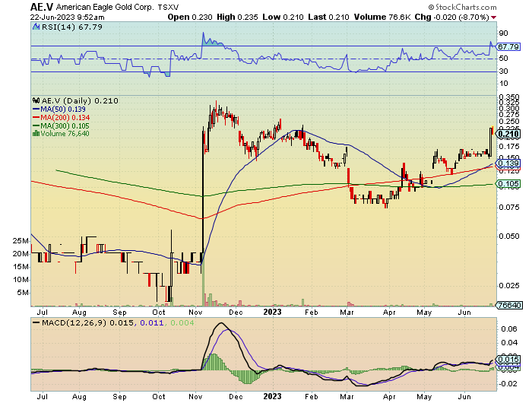Image resolution: width=532 pixels, height=403 pixels.
Task: Click the RSI 67.79 value tag
Action: [x=508, y=46]
